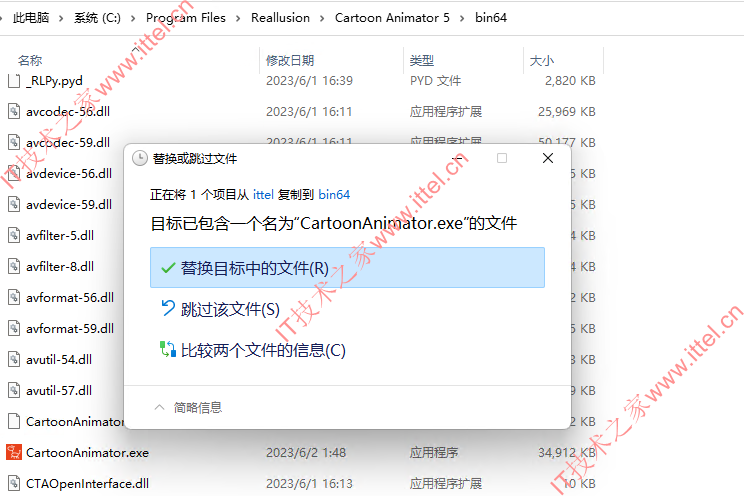Expand chevron after Cartoon Animator 5
Screen dimensions: 744x496
462,19
